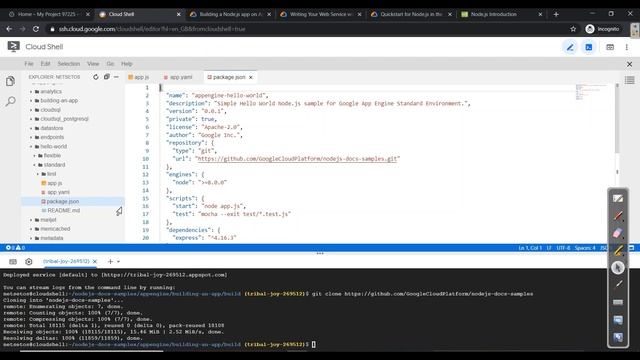Viewport: 640px width, 360px height.
Task: Open the outline list icon at right
Action: coord(629,80)
